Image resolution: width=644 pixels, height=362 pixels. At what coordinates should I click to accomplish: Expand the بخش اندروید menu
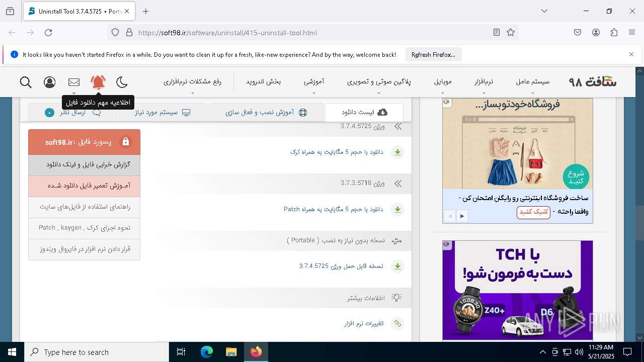[x=263, y=81]
